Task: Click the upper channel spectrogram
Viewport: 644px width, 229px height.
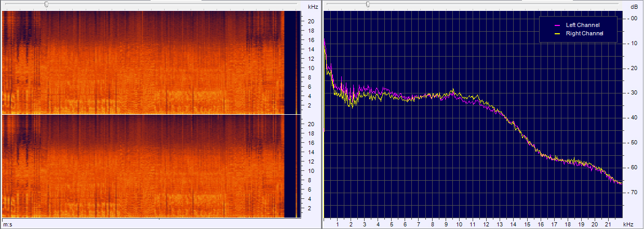Action: (143, 62)
